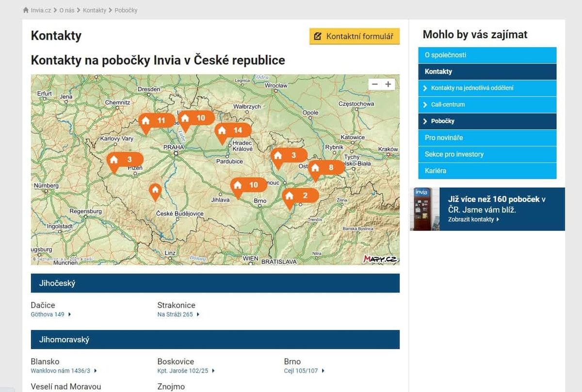This screenshot has height=392, width=582.
Task: Click the home icon in the breadcrumb
Action: click(26, 10)
